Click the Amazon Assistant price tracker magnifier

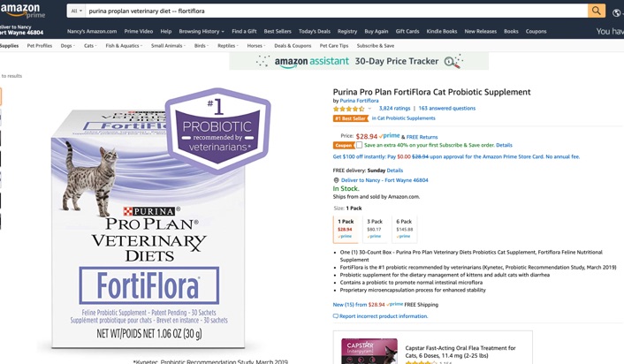[x=453, y=61]
